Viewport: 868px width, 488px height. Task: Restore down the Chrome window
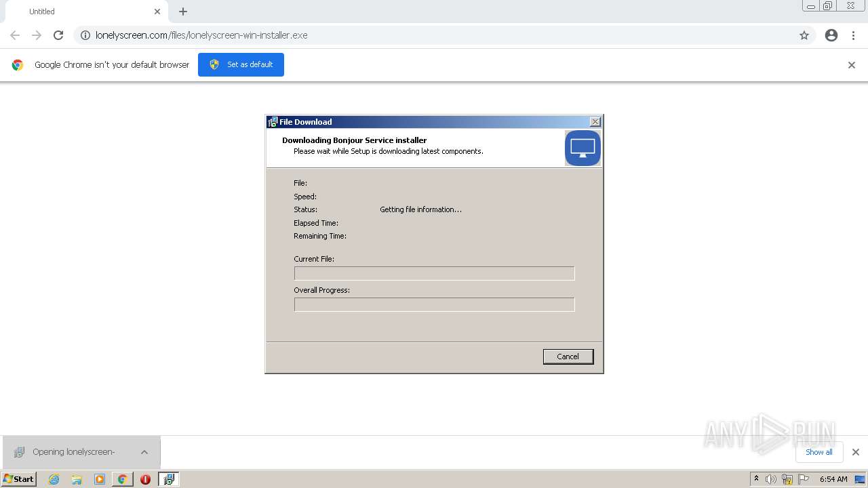828,6
